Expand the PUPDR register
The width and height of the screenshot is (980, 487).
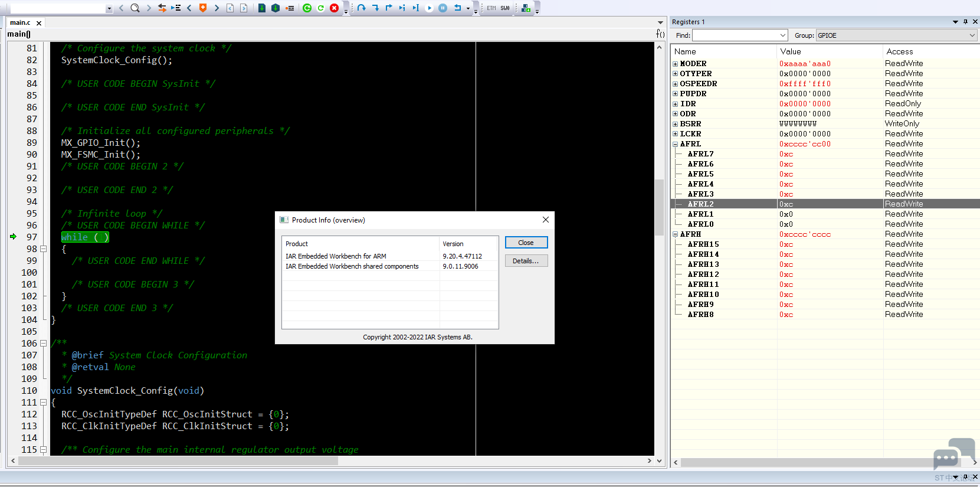[676, 94]
